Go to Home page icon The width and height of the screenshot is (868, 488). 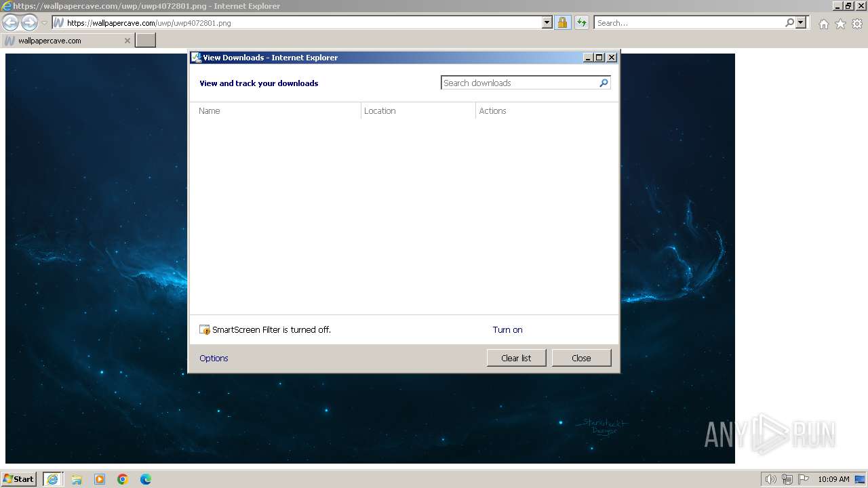click(x=823, y=24)
